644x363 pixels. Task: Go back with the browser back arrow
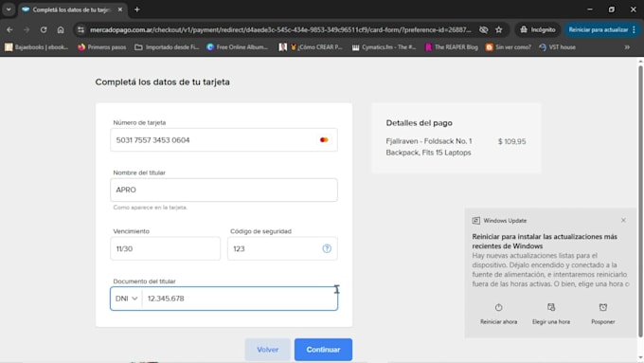click(9, 29)
